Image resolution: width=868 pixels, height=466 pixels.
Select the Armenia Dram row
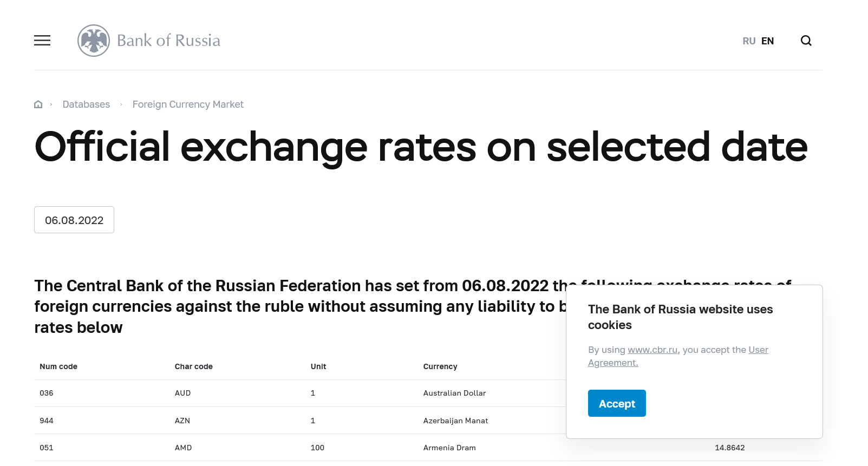click(x=449, y=448)
